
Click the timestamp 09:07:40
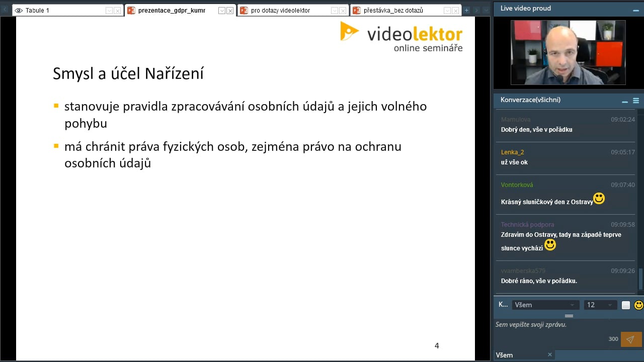click(623, 185)
